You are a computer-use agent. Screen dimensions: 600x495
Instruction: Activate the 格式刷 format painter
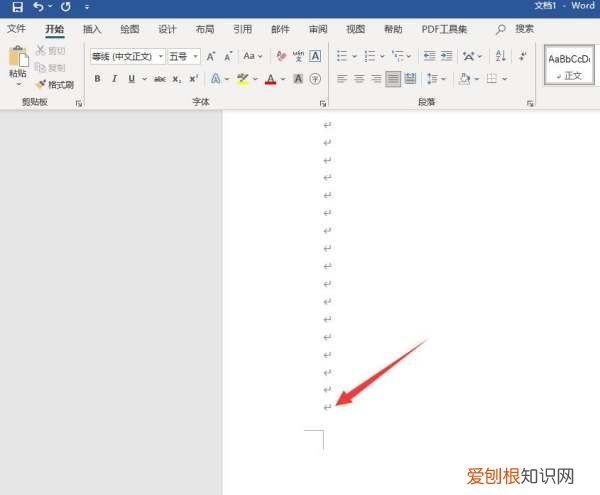tap(55, 85)
